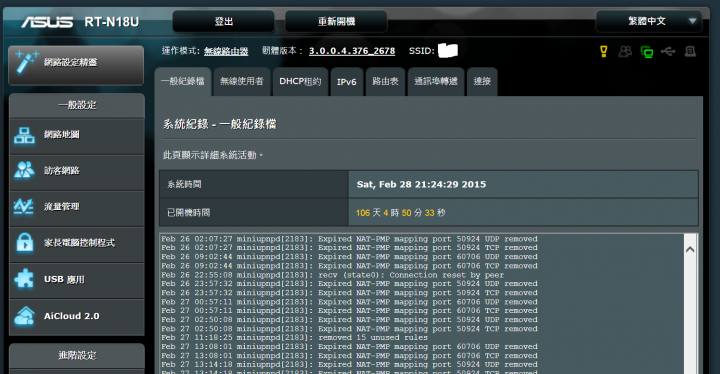Screen dimensions: 720x374
Task: Click the RT-N18U model name
Action: [112, 22]
